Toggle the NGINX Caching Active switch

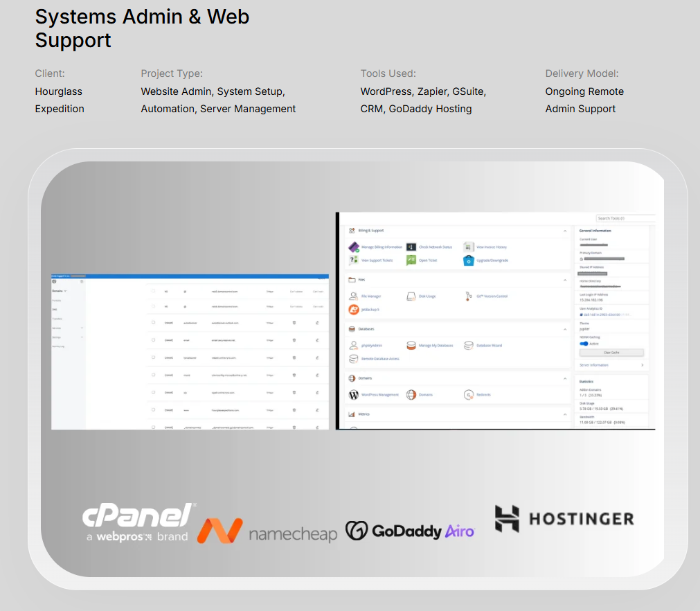[584, 344]
